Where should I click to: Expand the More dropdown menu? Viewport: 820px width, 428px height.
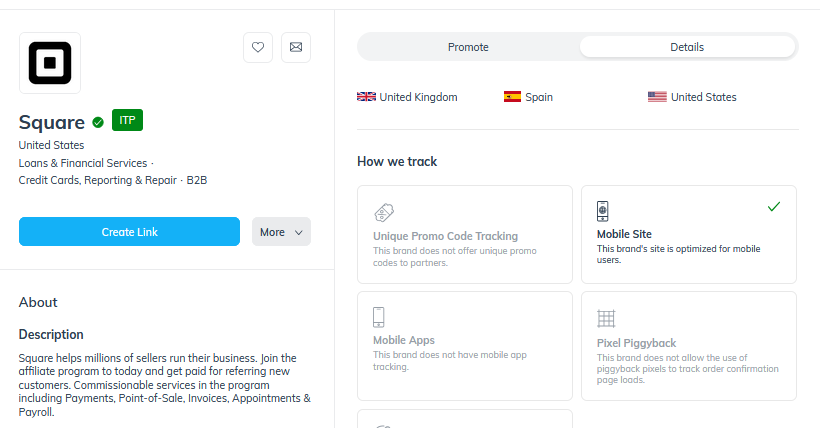click(x=281, y=232)
